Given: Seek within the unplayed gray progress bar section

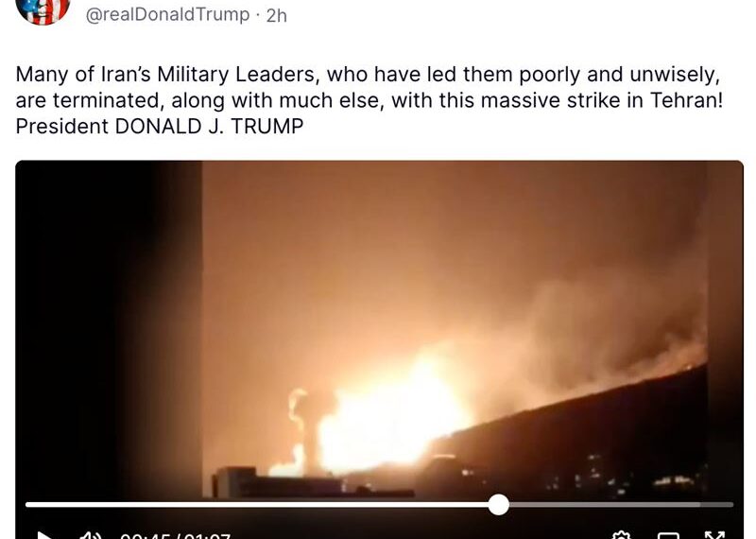Looking at the screenshot, I should point(621,504).
